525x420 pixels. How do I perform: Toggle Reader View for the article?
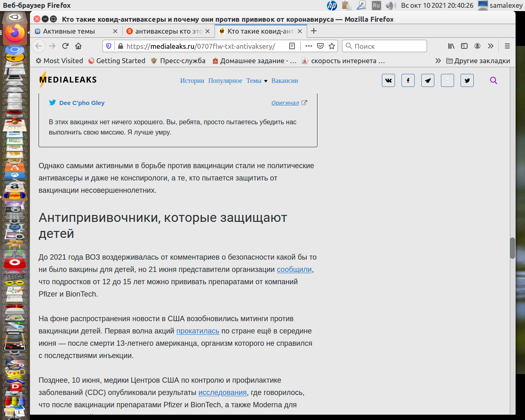click(292, 46)
